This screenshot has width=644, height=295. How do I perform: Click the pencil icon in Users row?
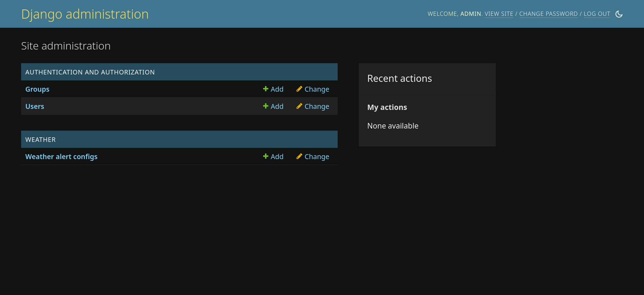[x=299, y=106]
